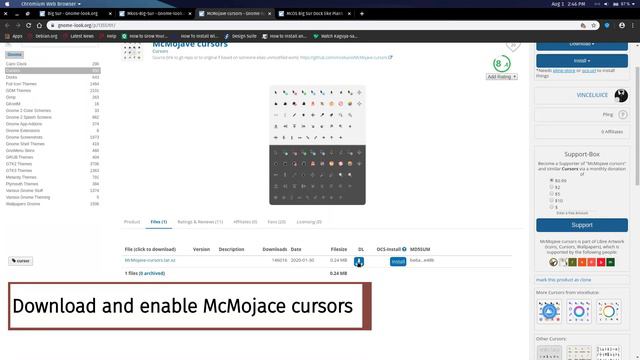
Task: Click the cursor tag button
Action: tap(20, 261)
